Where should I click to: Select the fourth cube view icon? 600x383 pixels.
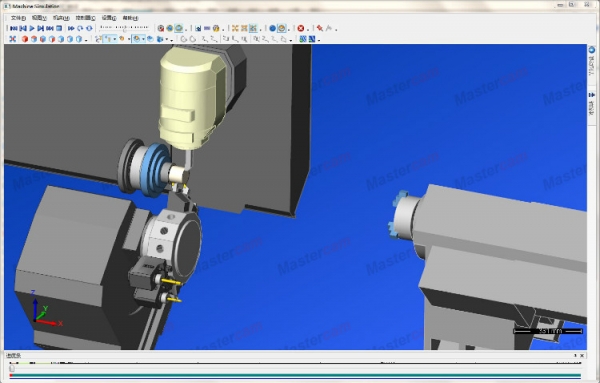(52, 39)
